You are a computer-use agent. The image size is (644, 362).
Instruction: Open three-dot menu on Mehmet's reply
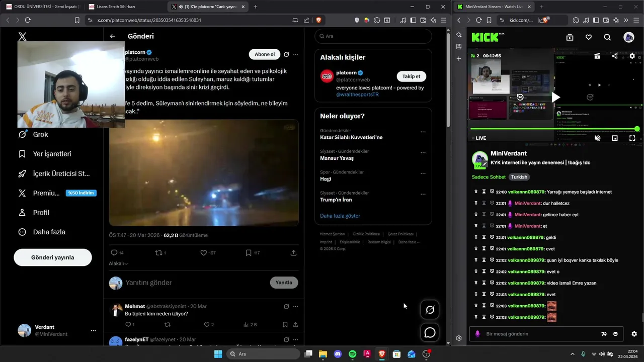point(295,306)
